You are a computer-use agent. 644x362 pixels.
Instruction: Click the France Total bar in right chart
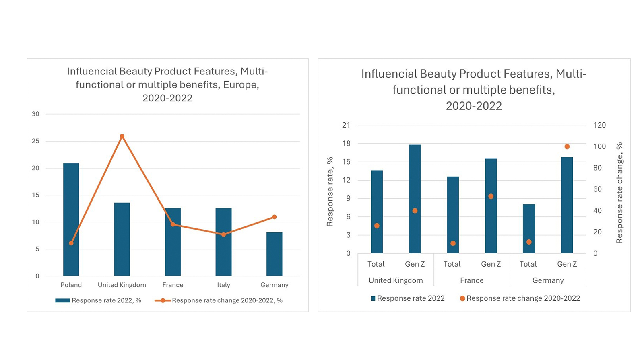point(453,215)
